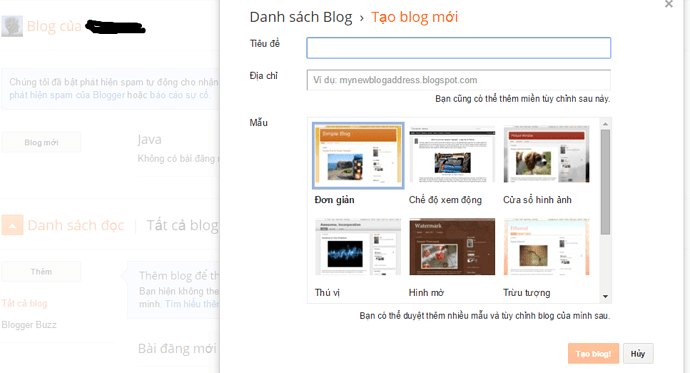Choose the Chế độ xem động template
The width and height of the screenshot is (690, 373).
point(452,154)
